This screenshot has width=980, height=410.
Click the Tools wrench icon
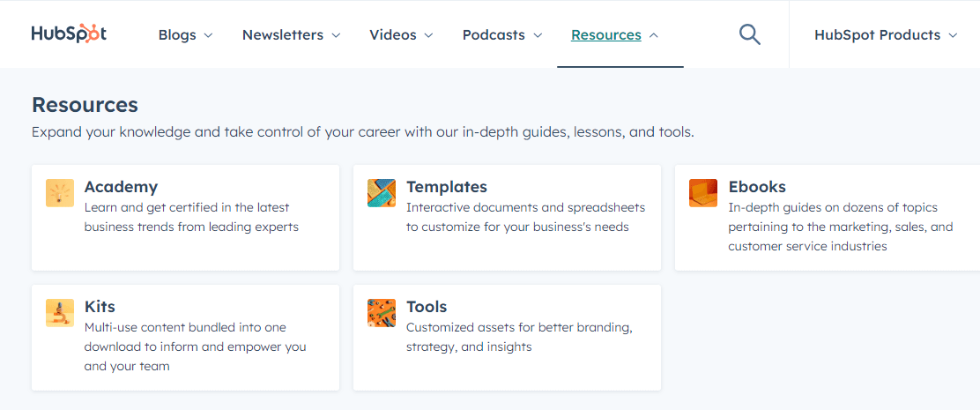click(382, 313)
